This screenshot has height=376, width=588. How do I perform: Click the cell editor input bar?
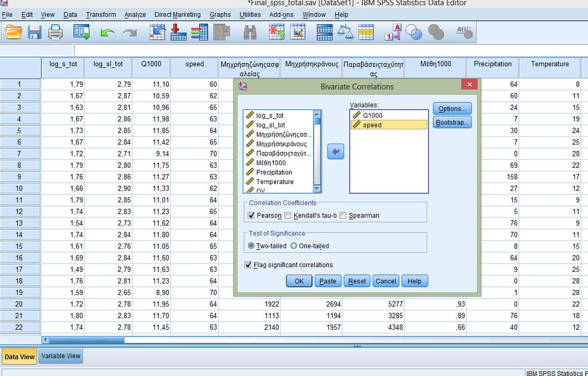(x=331, y=50)
